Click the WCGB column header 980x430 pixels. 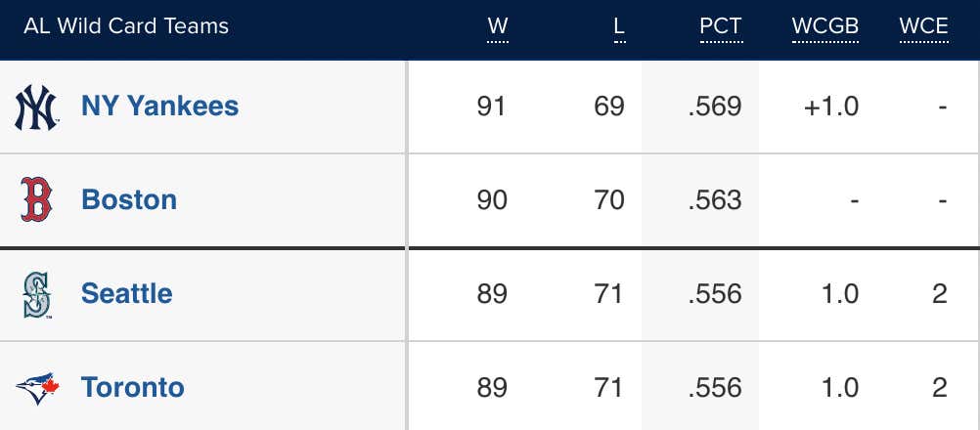click(825, 26)
